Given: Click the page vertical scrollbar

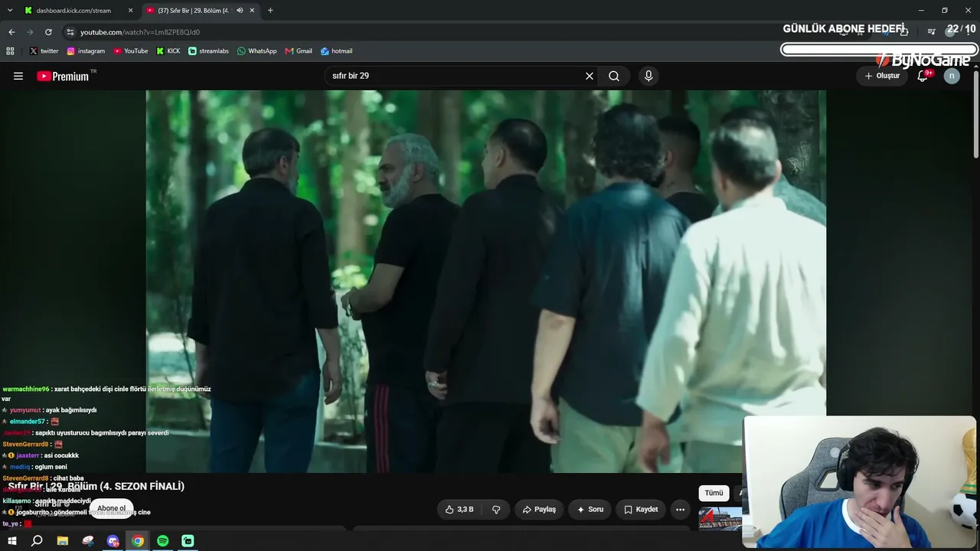Looking at the screenshot, I should [976, 115].
